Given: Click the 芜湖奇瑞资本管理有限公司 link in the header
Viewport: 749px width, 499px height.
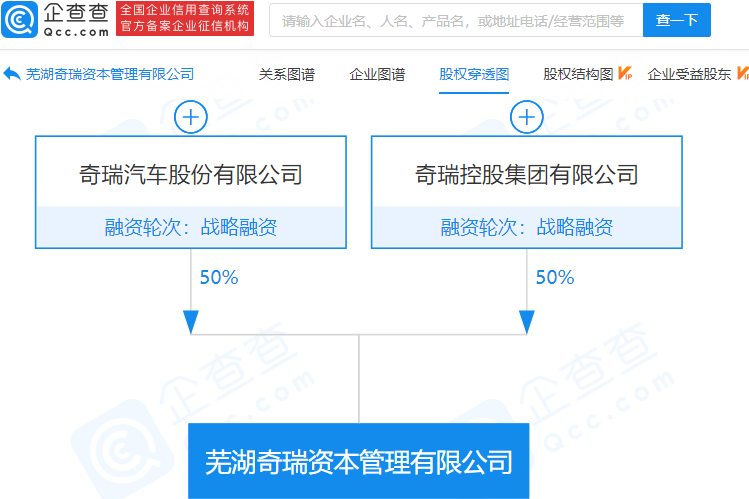Looking at the screenshot, I should coord(110,74).
